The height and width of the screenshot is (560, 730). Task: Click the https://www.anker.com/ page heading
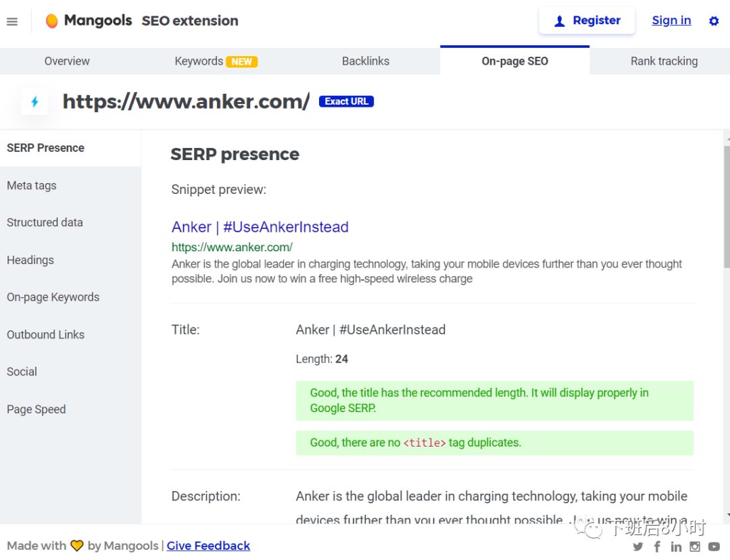tap(187, 101)
